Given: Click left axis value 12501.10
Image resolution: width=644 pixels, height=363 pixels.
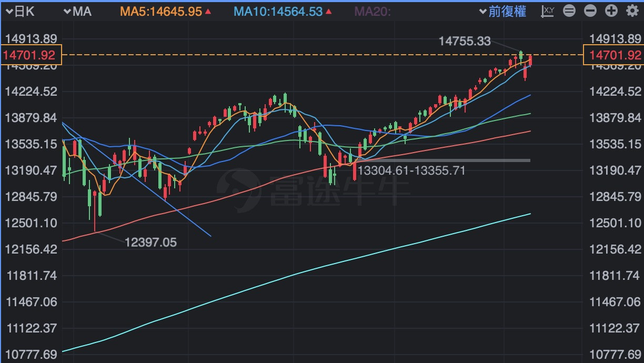Looking at the screenshot, I should [31, 223].
